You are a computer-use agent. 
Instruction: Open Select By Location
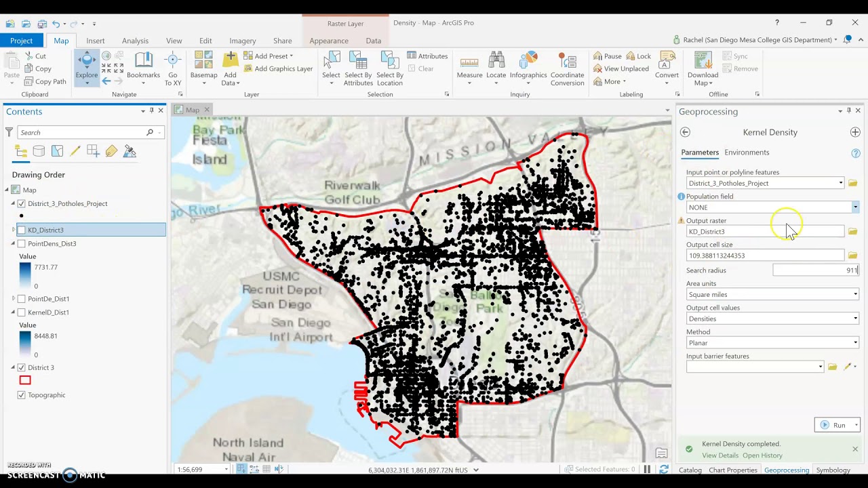390,68
